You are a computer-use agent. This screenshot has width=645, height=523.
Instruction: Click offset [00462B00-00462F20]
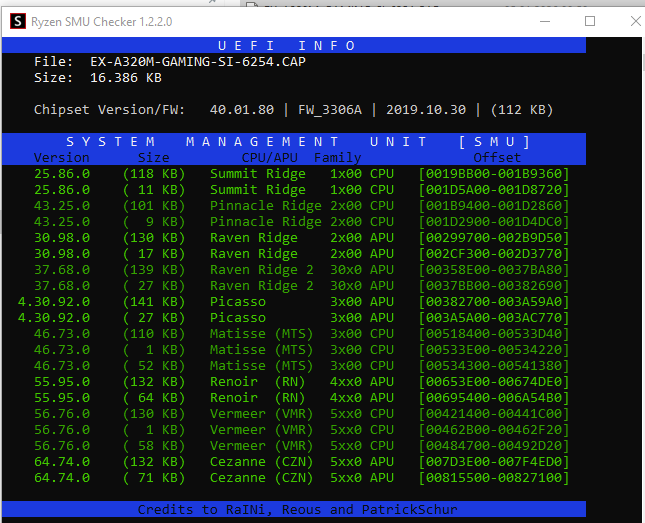tap(494, 430)
